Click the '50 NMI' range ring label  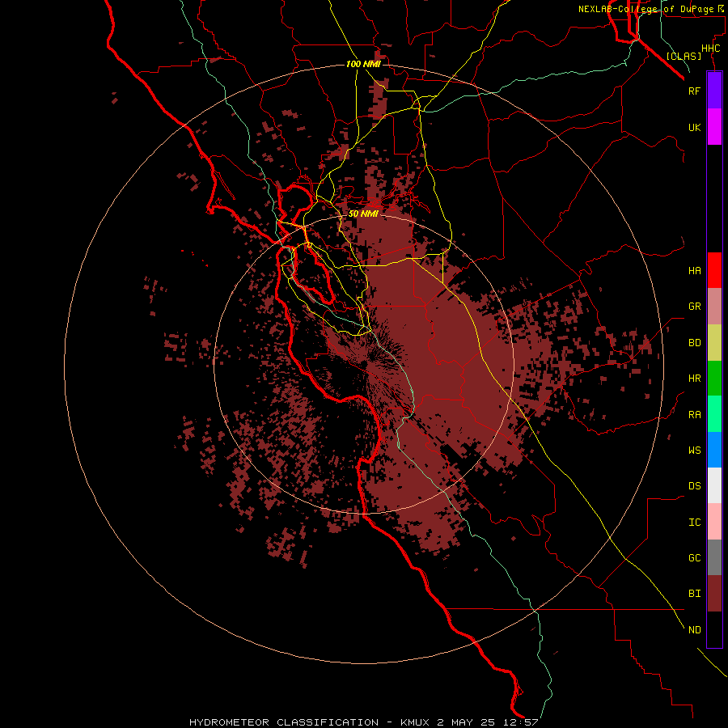tap(363, 214)
